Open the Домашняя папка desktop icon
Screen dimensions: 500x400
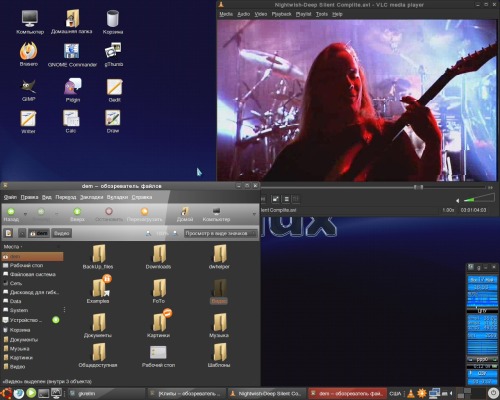(x=72, y=21)
